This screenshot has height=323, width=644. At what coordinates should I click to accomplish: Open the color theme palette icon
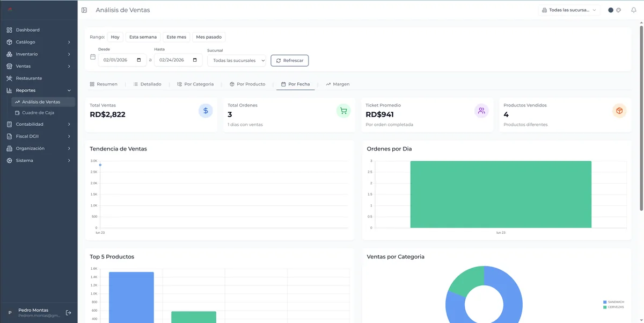click(x=618, y=10)
